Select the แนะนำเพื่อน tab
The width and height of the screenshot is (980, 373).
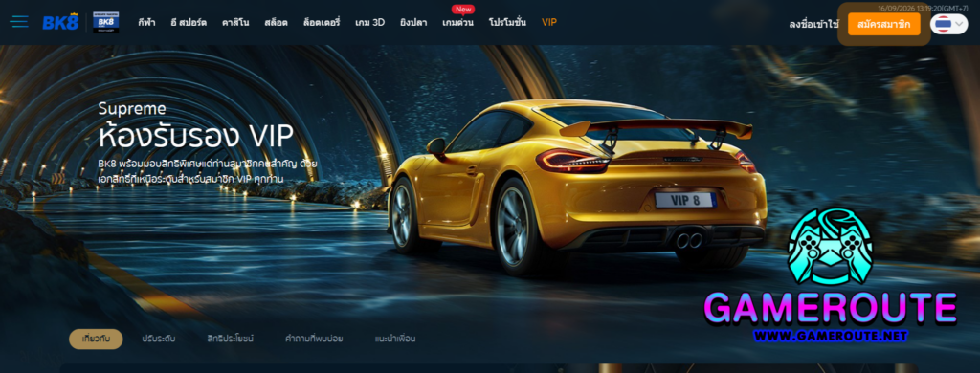[x=395, y=339]
